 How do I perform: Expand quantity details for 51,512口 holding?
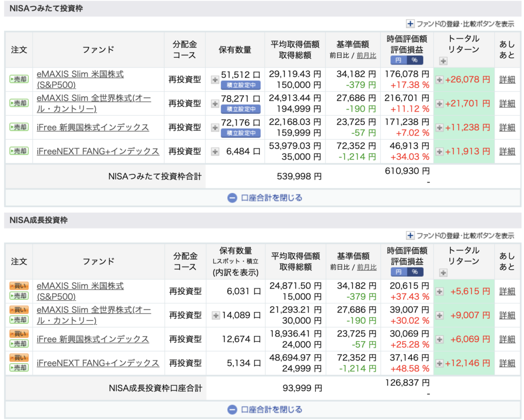pos(215,80)
